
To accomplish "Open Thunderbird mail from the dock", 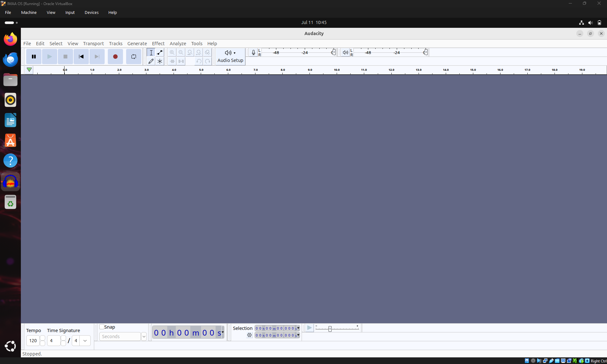I will [10, 59].
